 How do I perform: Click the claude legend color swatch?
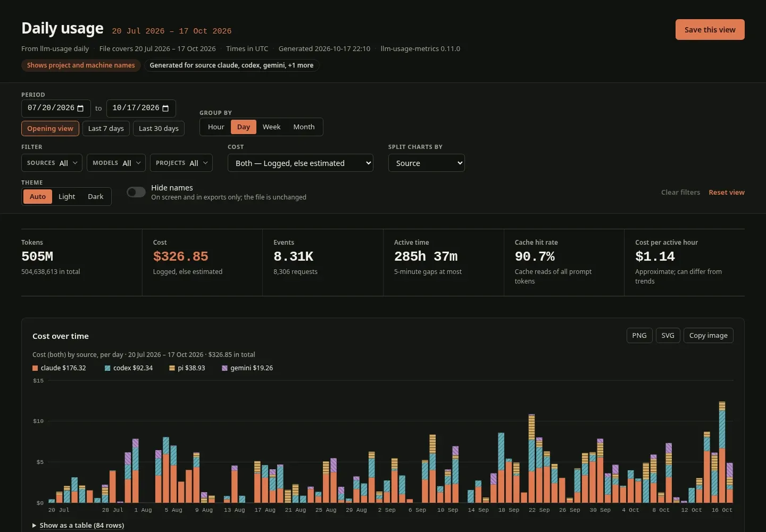tap(35, 368)
